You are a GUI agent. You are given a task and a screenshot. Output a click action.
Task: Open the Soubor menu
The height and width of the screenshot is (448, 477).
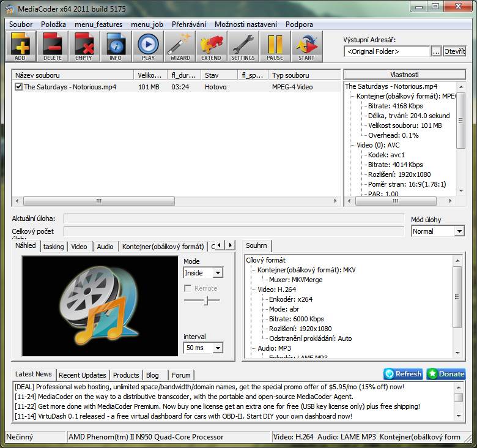tap(21, 24)
